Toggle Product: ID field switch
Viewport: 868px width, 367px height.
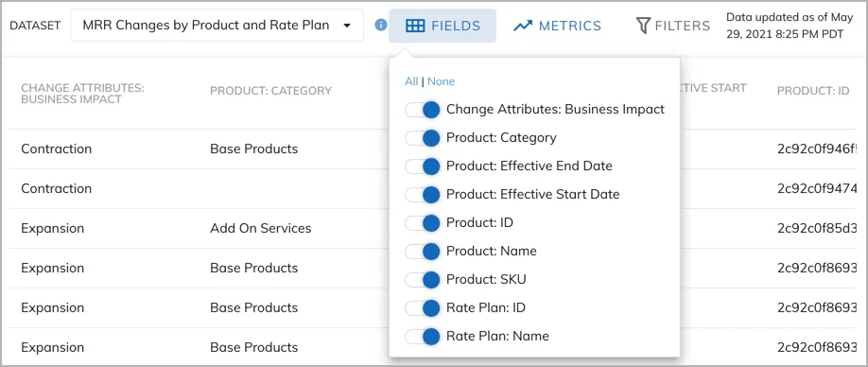click(423, 222)
